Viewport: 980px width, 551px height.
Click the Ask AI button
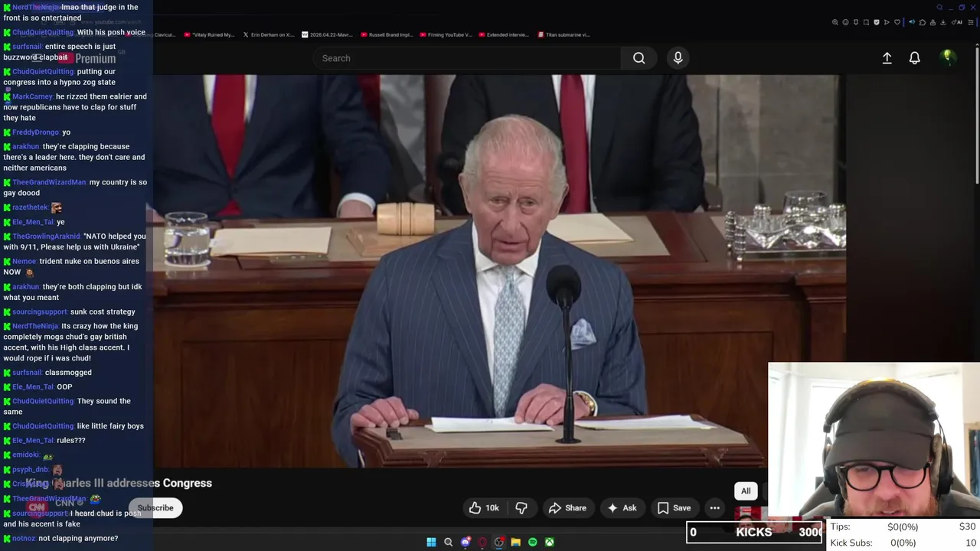(622, 507)
